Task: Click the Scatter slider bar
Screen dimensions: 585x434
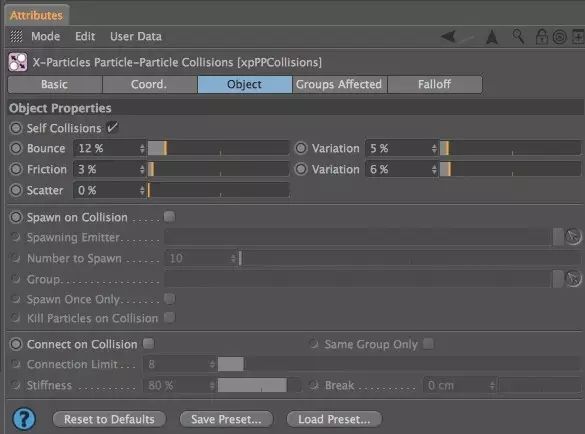Action: coord(218,190)
